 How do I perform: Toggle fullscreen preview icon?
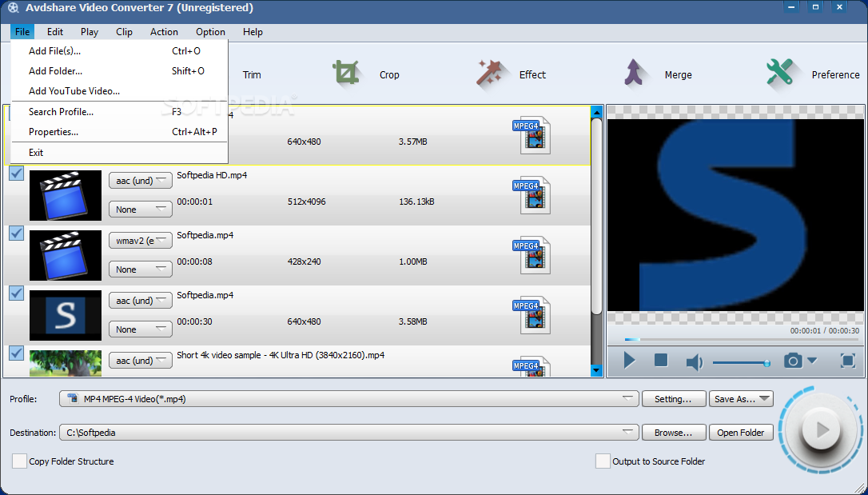(x=847, y=361)
